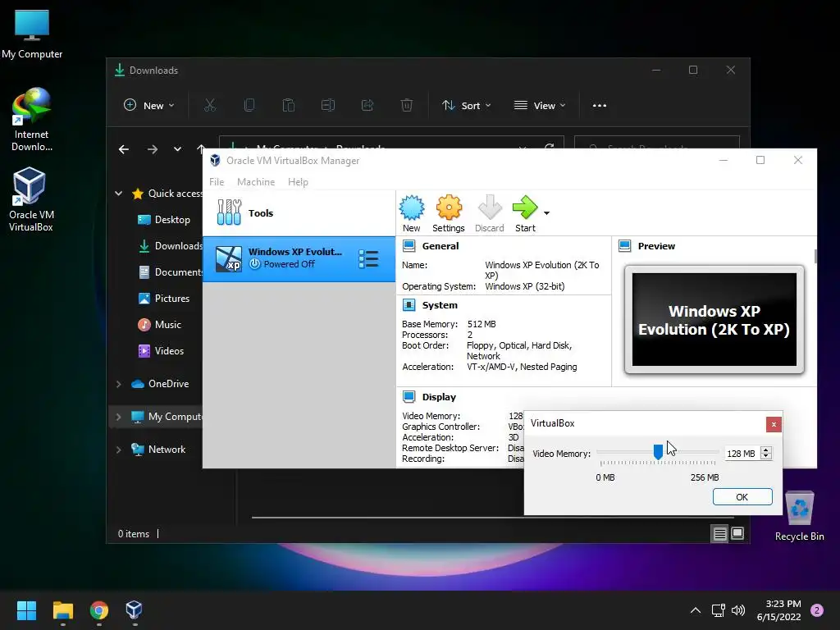The width and height of the screenshot is (840, 630).
Task: Click the Windows XP preview thumbnail
Action: [x=714, y=320]
